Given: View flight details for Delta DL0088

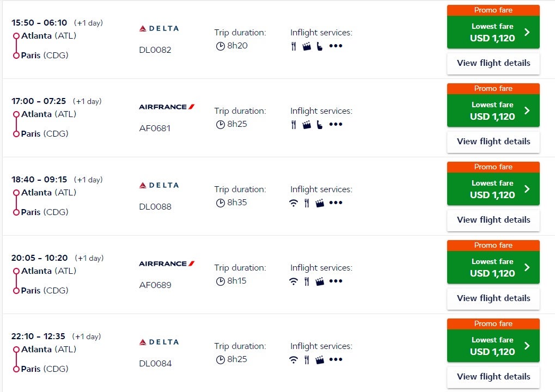Looking at the screenshot, I should (x=493, y=220).
